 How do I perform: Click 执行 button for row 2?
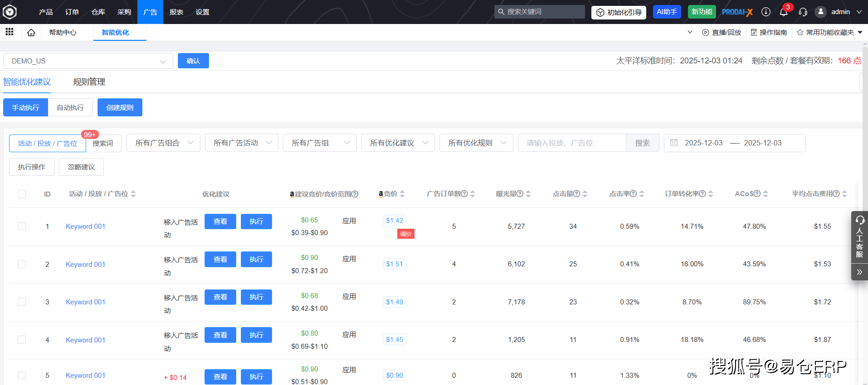pos(256,260)
